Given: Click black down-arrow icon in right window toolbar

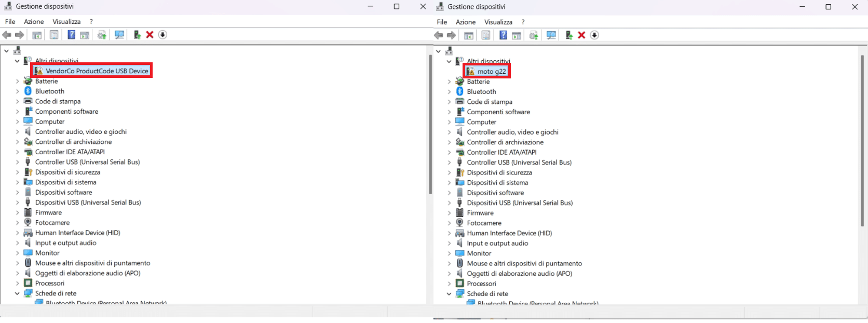Looking at the screenshot, I should click(x=594, y=35).
